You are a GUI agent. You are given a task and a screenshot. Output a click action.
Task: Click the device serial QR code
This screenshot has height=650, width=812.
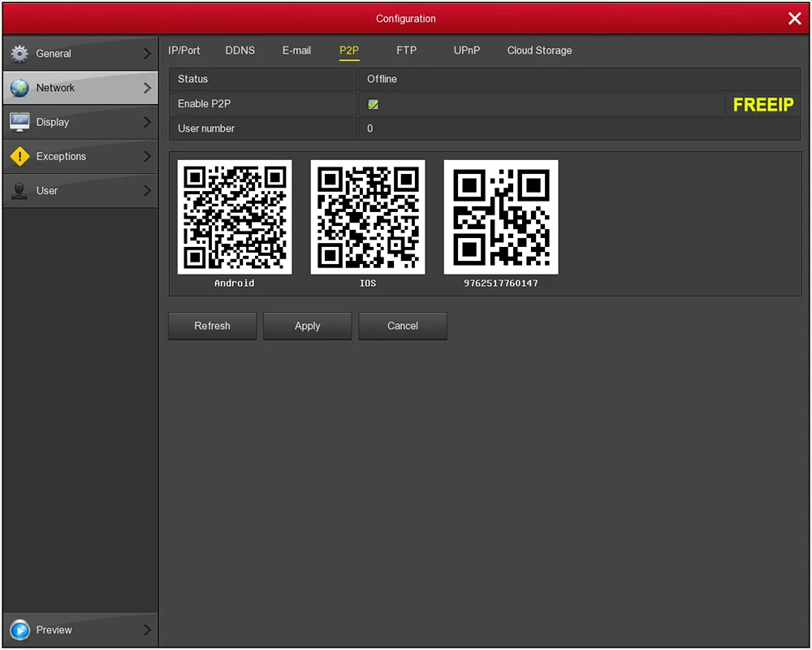(x=501, y=217)
